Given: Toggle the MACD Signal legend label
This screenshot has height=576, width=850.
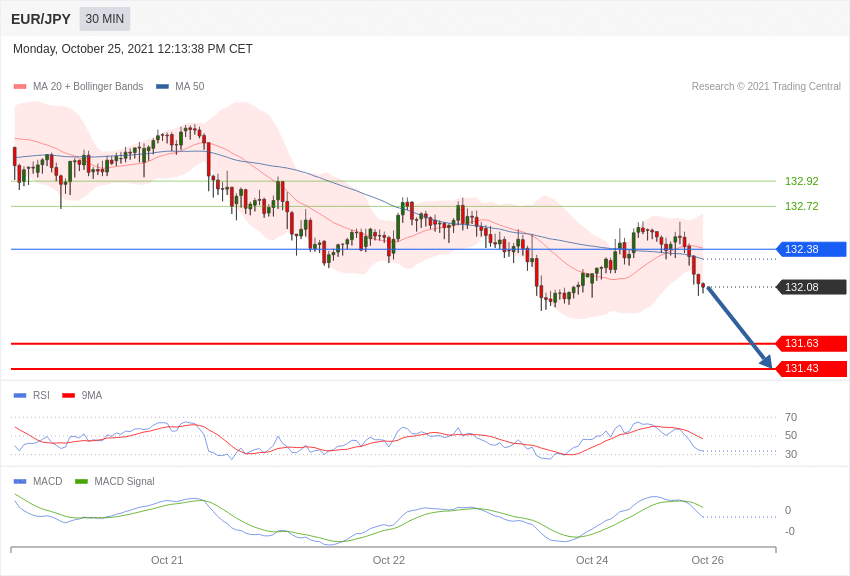Looking at the screenshot, I should tap(124, 481).
